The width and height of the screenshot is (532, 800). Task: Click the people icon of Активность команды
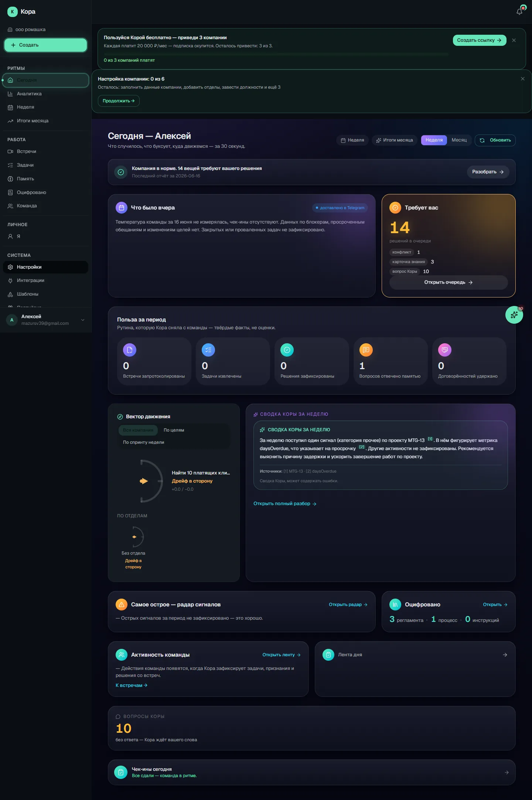click(122, 655)
